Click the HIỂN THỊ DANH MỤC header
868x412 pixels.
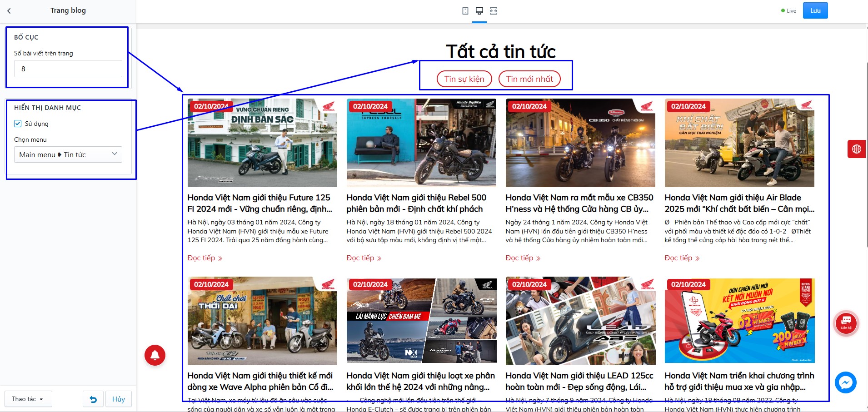pyautogui.click(x=47, y=108)
